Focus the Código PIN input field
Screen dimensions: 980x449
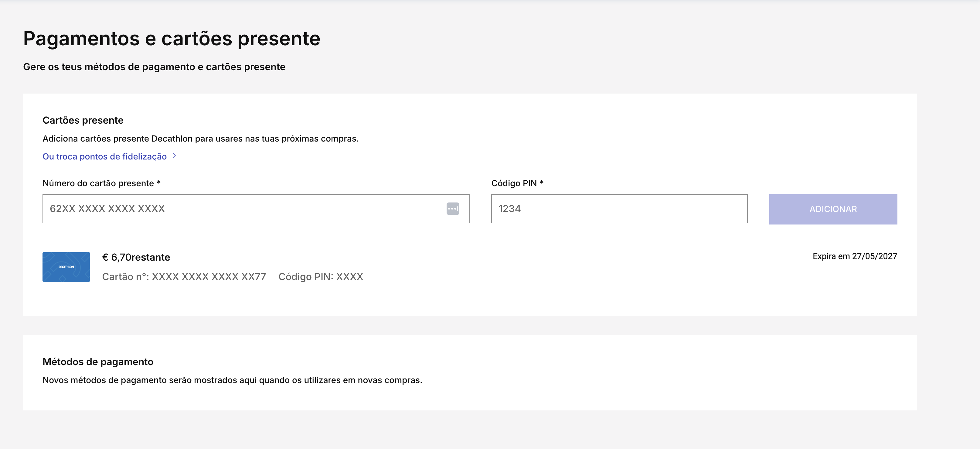point(619,209)
